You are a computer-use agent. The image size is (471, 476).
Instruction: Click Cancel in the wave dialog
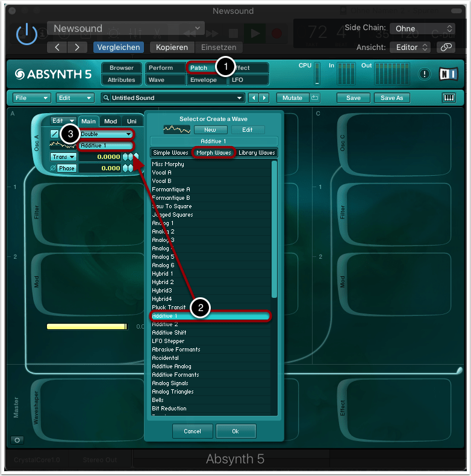pyautogui.click(x=192, y=431)
